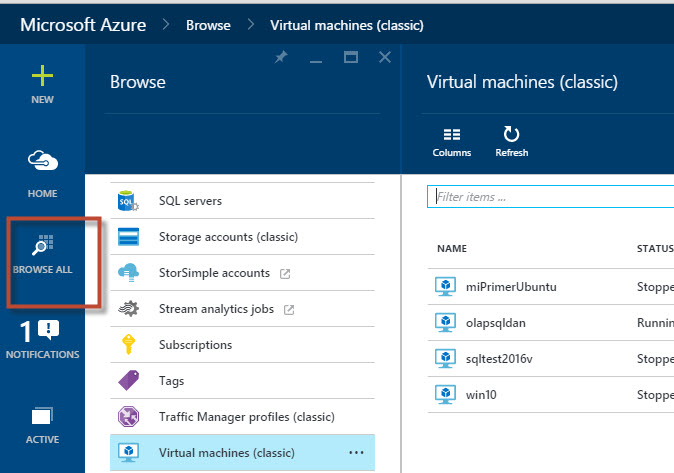Select the Subscriptions key item

[195, 345]
